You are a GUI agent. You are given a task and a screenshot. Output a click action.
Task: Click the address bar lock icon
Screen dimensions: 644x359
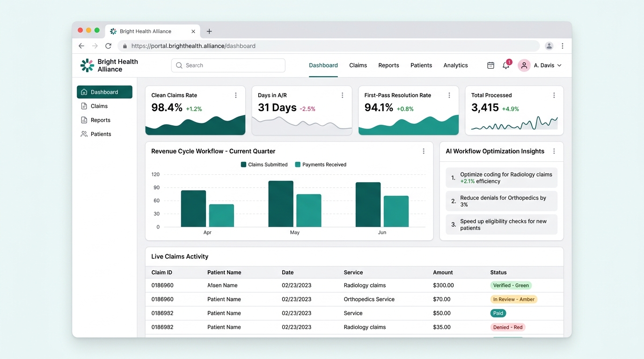click(125, 46)
